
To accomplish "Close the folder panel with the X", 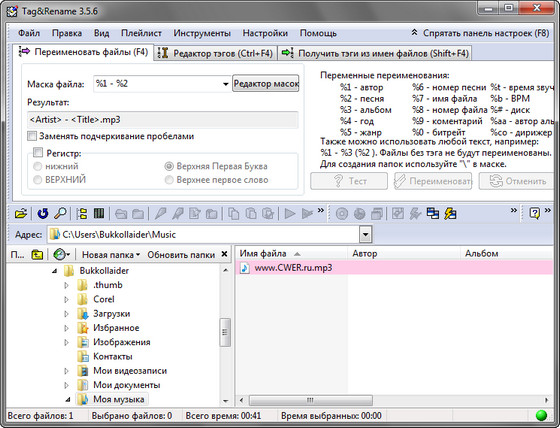I will 224,254.
